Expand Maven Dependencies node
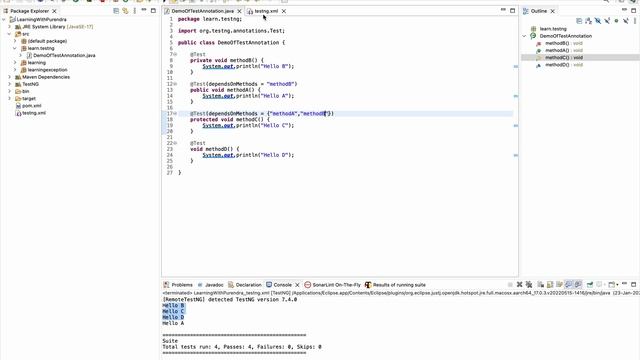 pyautogui.click(x=9, y=77)
